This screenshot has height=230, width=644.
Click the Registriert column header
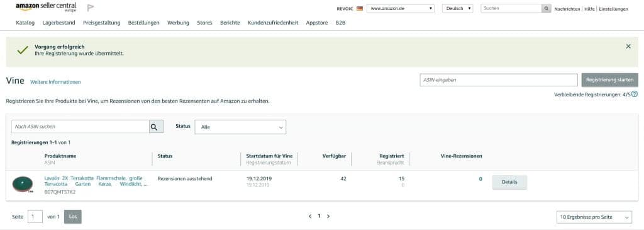point(392,156)
